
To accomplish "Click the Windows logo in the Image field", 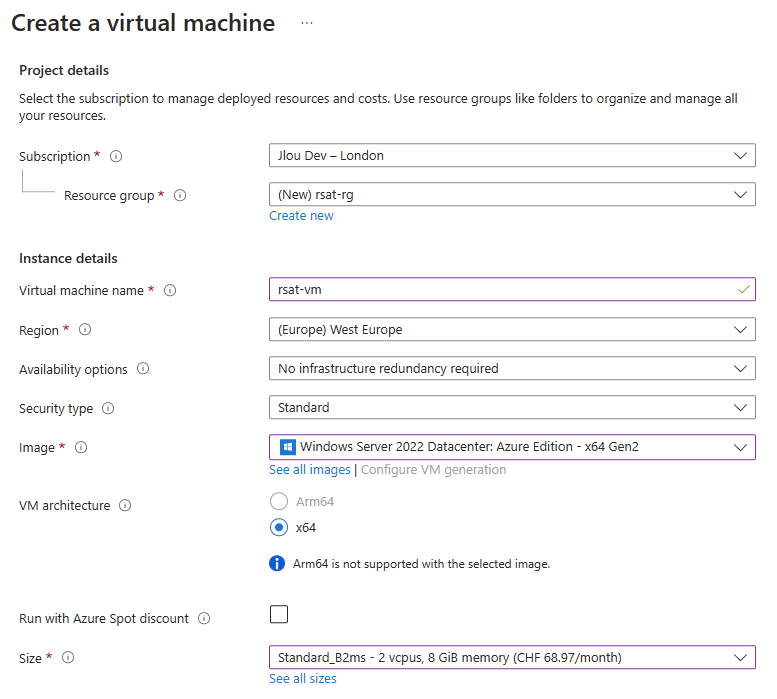I will point(287,447).
